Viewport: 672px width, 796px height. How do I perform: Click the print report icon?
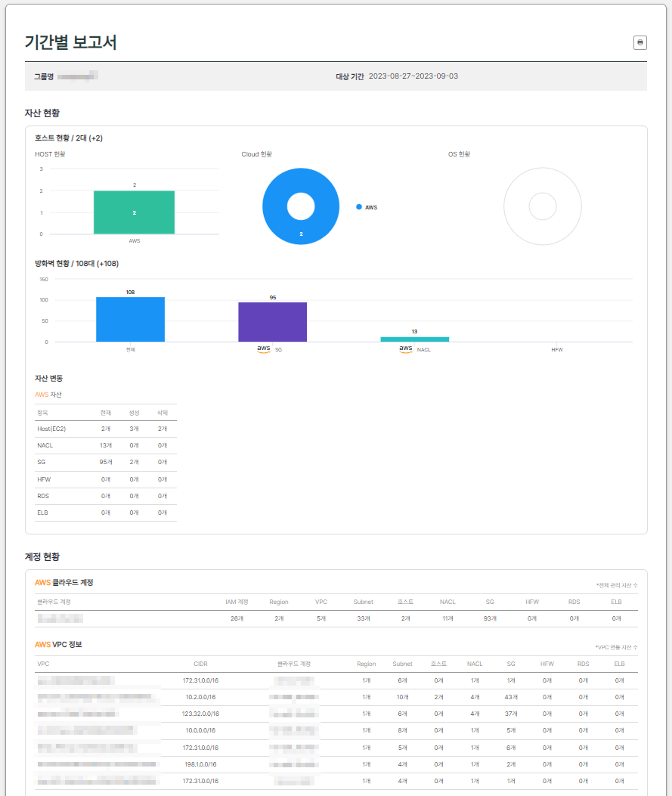pyautogui.click(x=640, y=42)
